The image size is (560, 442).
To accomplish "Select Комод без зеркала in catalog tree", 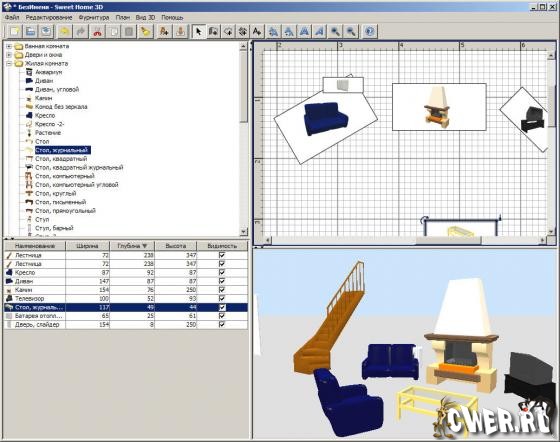I will coord(61,107).
